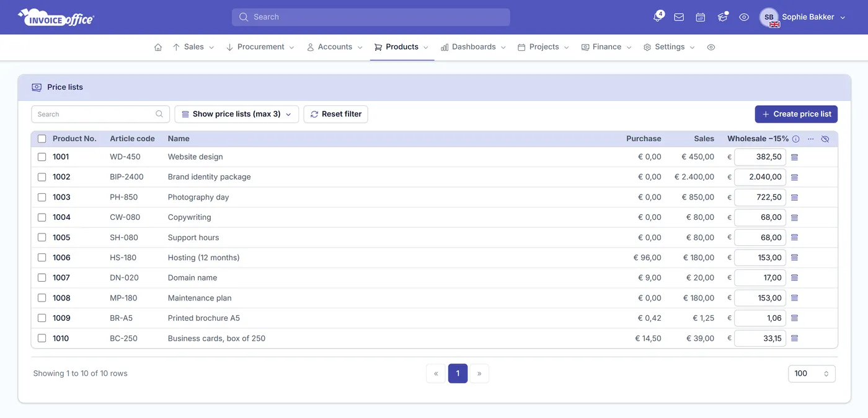Expand the Accounts menu
The image size is (868, 418).
[x=335, y=47]
